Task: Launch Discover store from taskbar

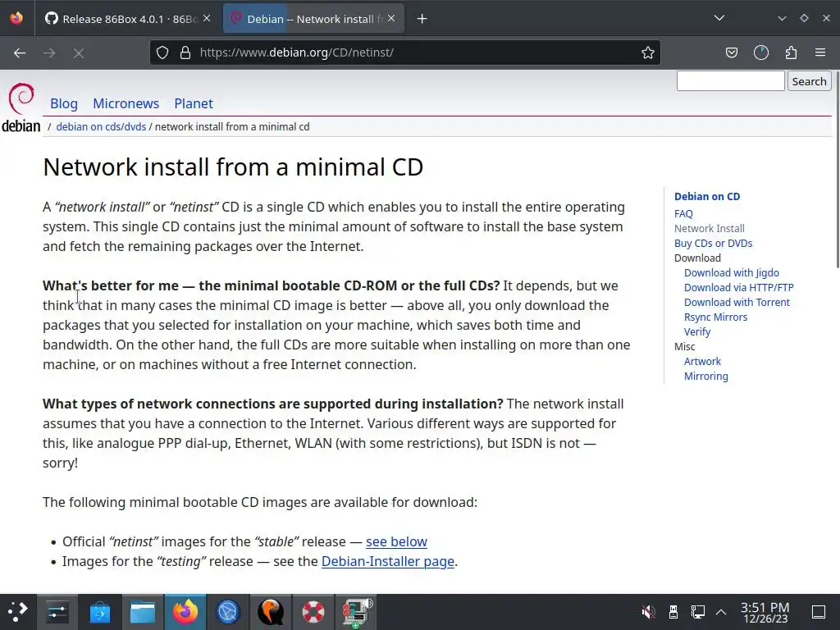Action: click(99, 611)
